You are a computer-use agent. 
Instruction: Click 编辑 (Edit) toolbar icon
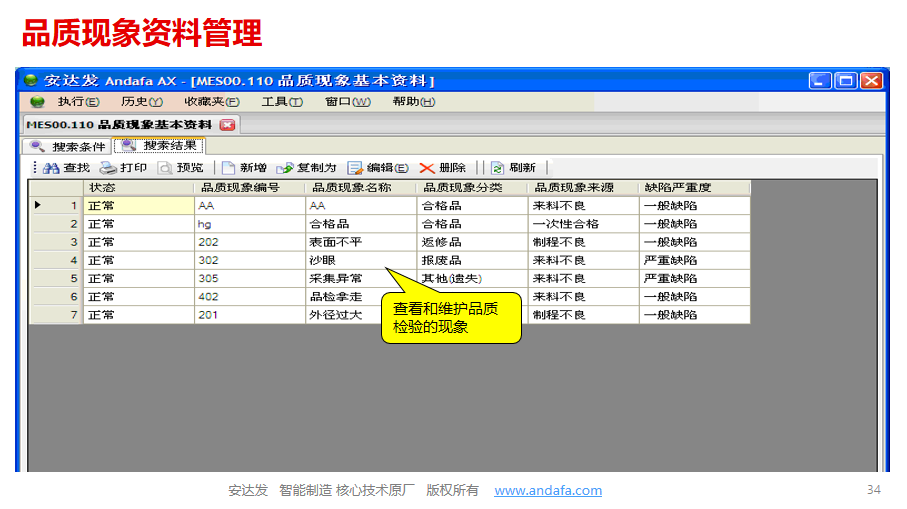coord(355,168)
